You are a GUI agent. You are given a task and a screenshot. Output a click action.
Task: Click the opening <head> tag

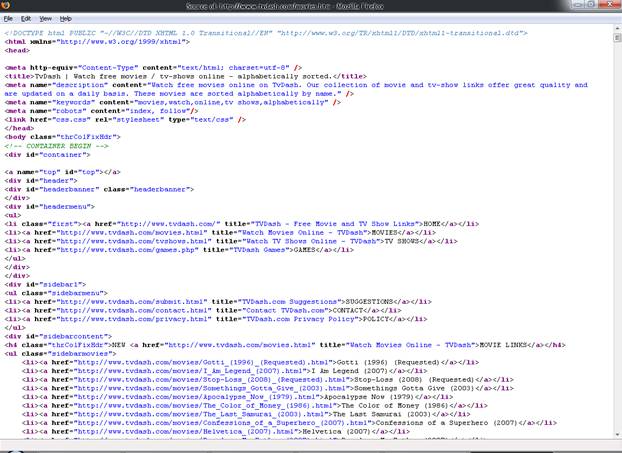click(x=17, y=50)
